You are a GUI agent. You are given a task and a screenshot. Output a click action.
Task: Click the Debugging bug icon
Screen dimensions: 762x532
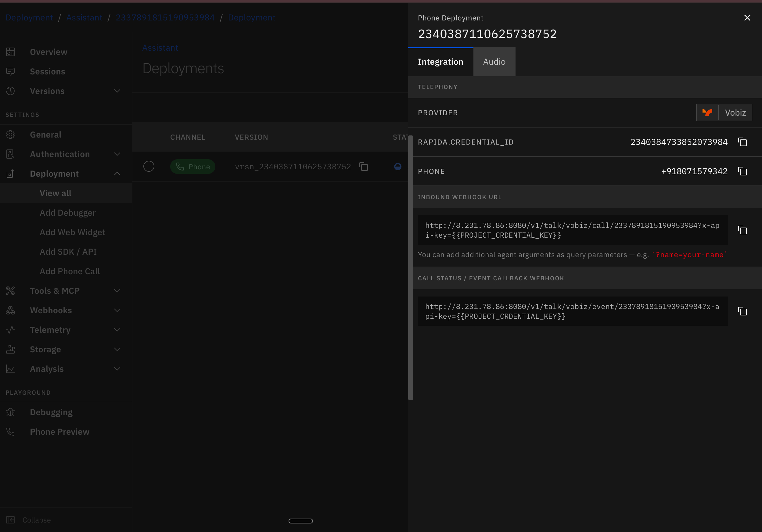point(10,412)
